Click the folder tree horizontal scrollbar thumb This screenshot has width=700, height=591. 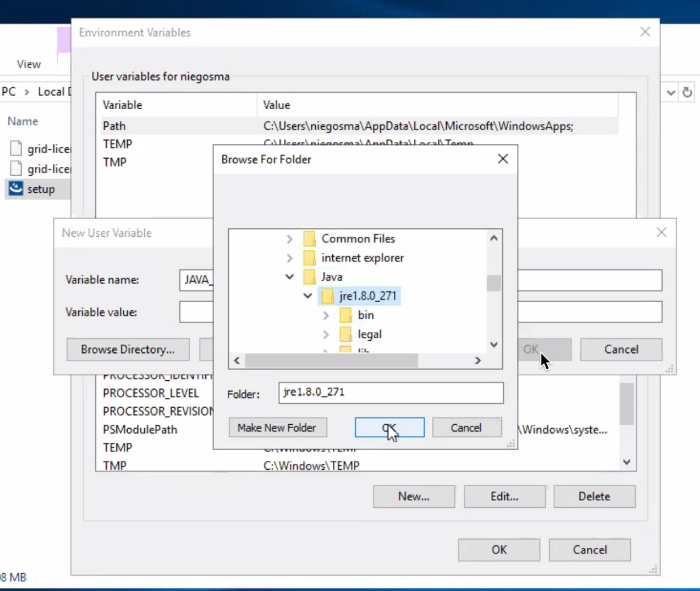(x=331, y=361)
